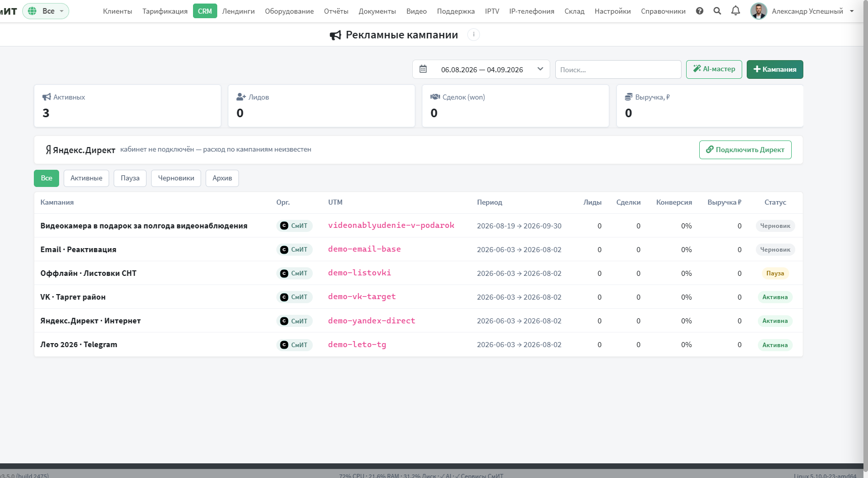This screenshot has height=478, width=868.
Task: Open Документы menu
Action: tap(377, 11)
